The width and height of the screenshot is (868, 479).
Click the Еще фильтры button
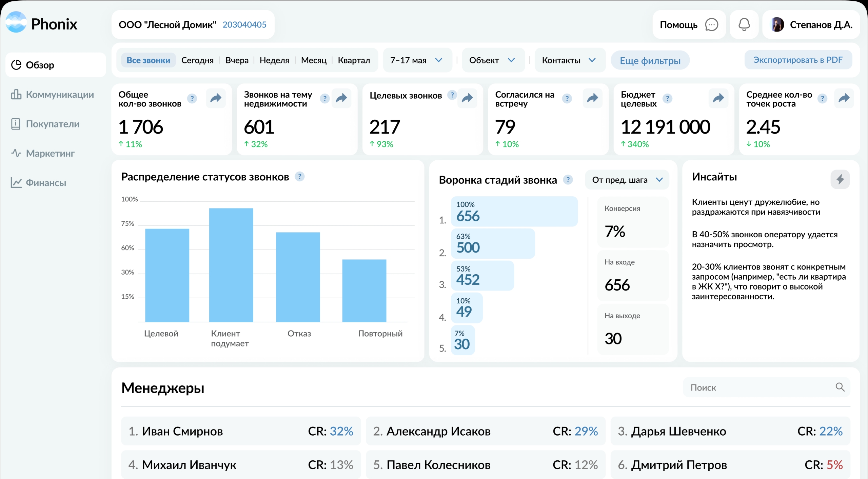[x=650, y=61]
